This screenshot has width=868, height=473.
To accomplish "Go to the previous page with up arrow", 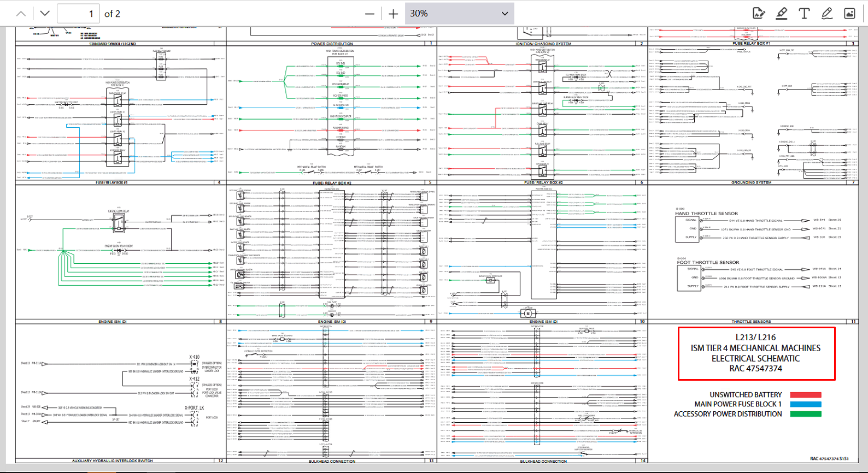I will point(21,14).
